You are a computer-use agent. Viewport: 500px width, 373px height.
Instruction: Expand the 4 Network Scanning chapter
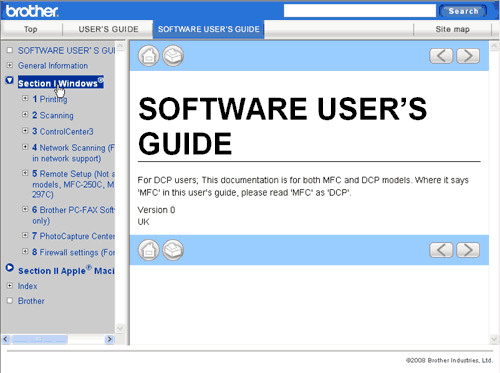pos(25,147)
